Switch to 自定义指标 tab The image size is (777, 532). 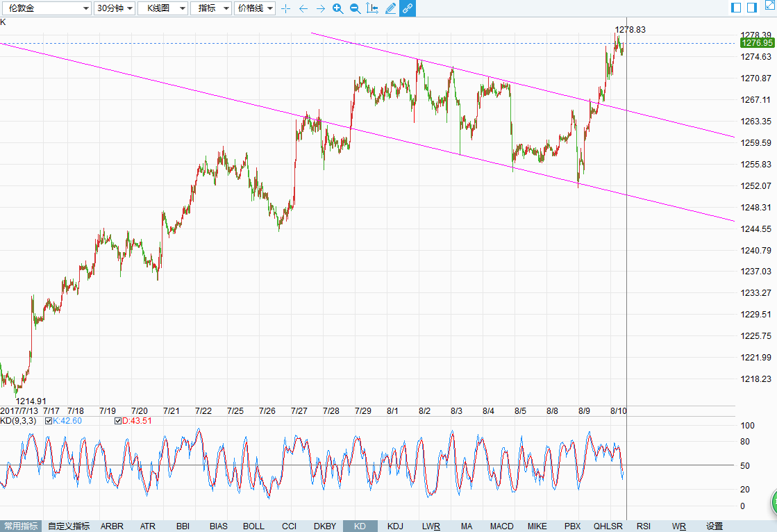coord(69,526)
